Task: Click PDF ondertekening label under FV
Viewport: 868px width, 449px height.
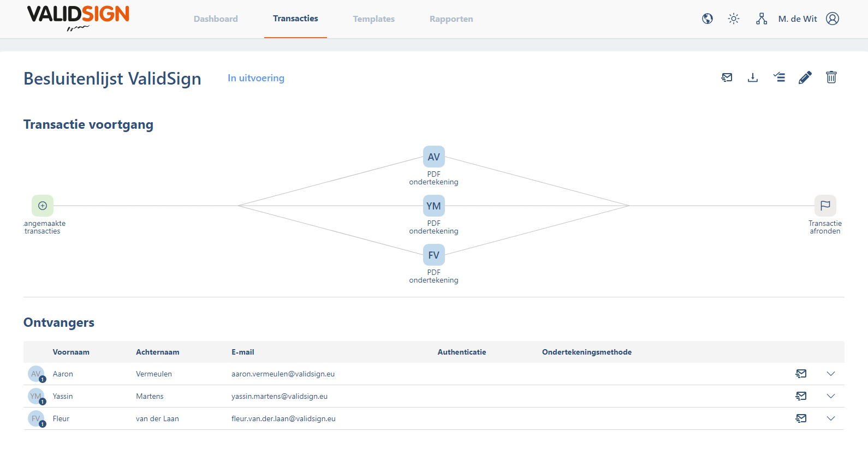Action: pyautogui.click(x=434, y=276)
